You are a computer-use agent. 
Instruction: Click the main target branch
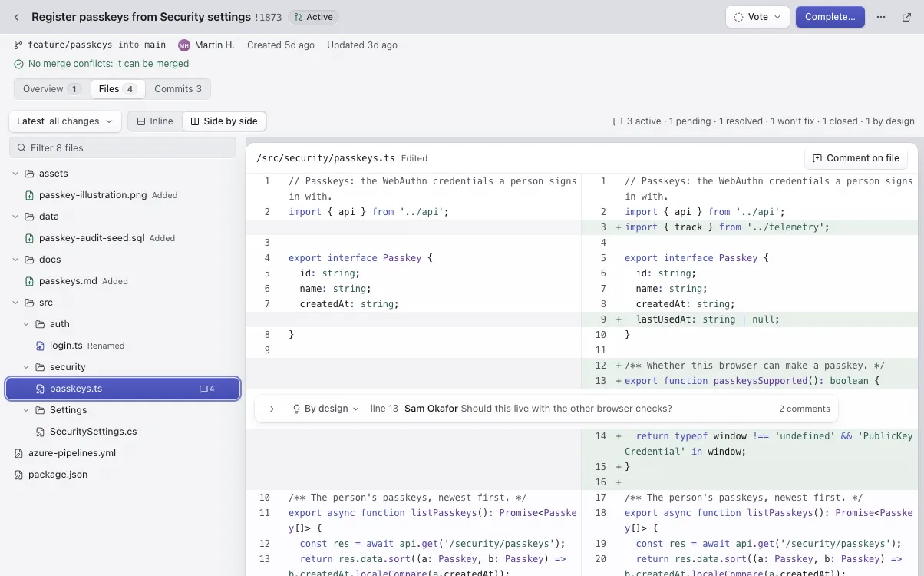pyautogui.click(x=155, y=45)
